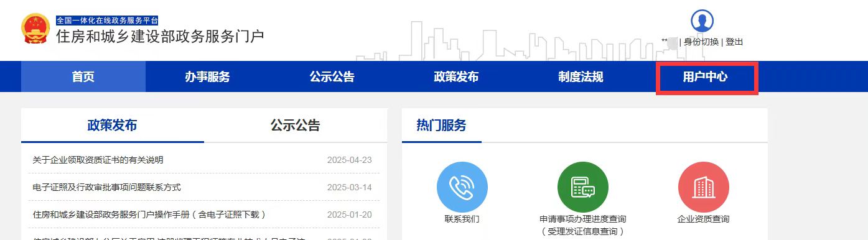Click the date 2025-03-14
This screenshot has height=240, width=868.
[x=350, y=187]
